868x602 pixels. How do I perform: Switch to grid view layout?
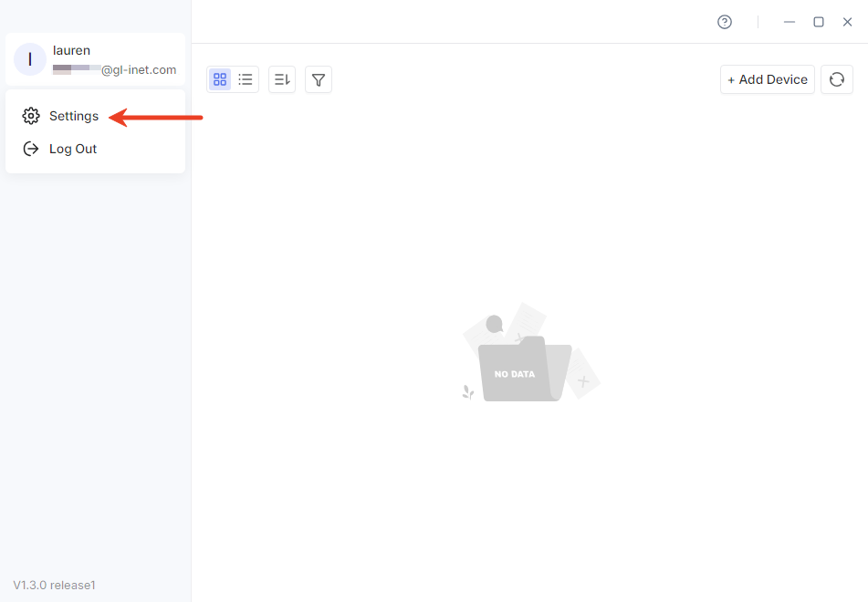click(x=220, y=79)
